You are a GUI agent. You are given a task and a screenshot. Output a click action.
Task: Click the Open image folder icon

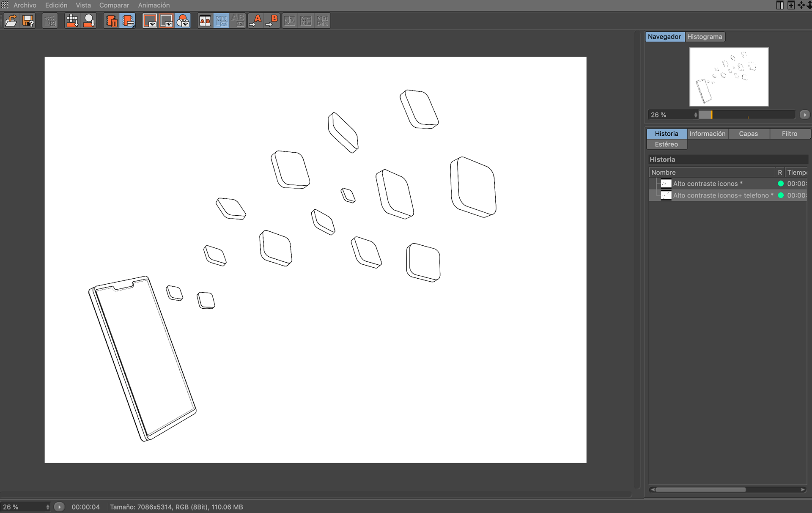[x=11, y=21]
